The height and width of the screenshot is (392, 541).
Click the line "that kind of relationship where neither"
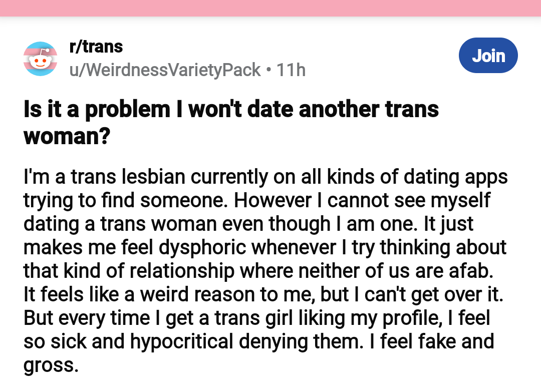(x=258, y=271)
